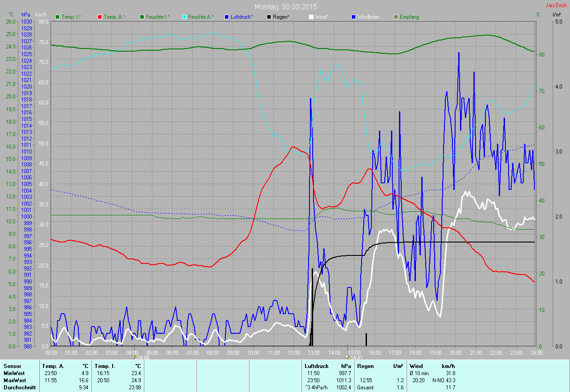
Task: Click the MaxWert row label
Action: point(14,380)
